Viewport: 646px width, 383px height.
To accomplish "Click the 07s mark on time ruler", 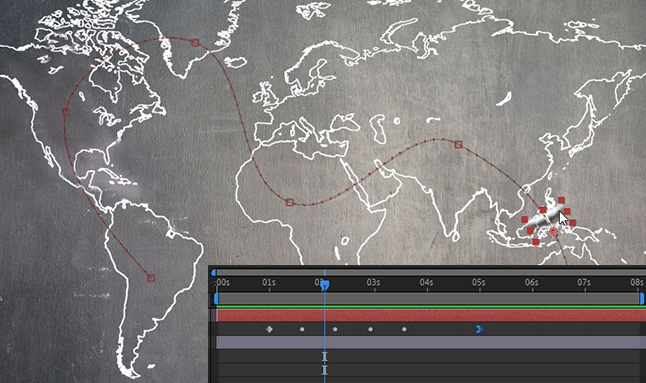I will pyautogui.click(x=583, y=283).
